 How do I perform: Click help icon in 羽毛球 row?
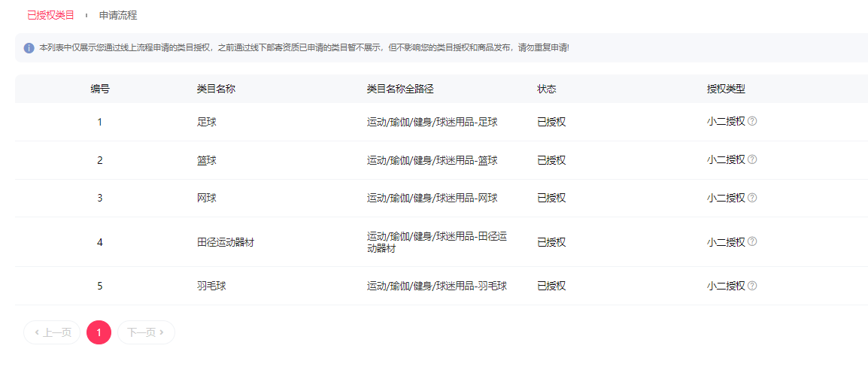click(752, 286)
